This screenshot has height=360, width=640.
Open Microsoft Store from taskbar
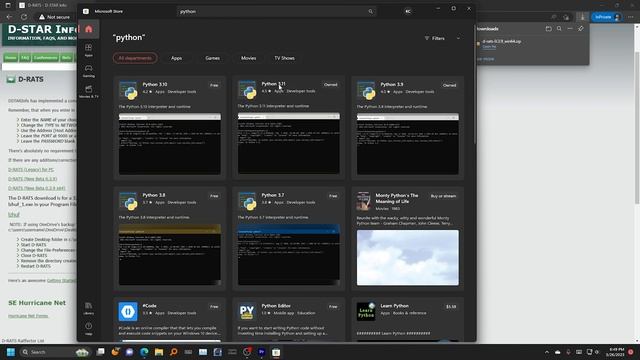276,352
